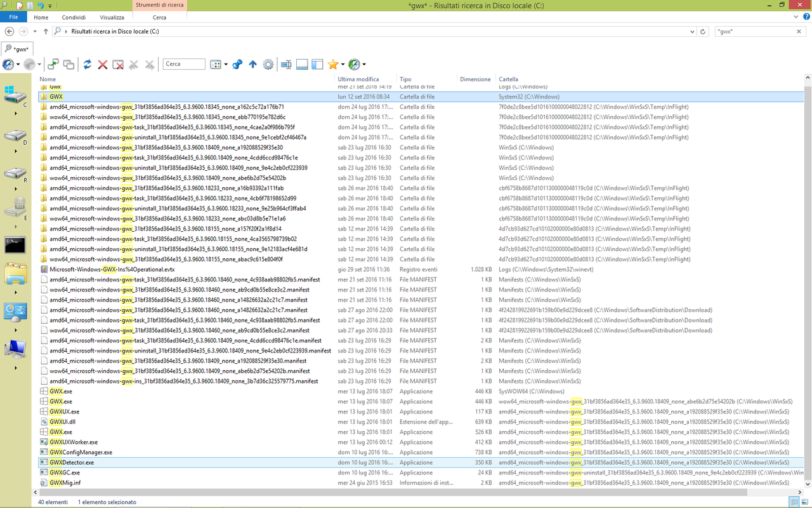Sort by Dimensione column header
This screenshot has width=812, height=508.
476,79
